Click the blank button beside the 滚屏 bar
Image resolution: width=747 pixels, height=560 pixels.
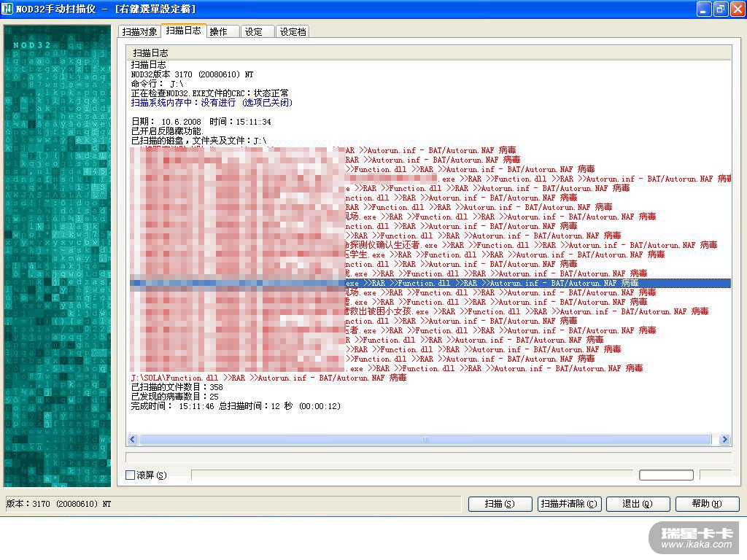pyautogui.click(x=666, y=475)
